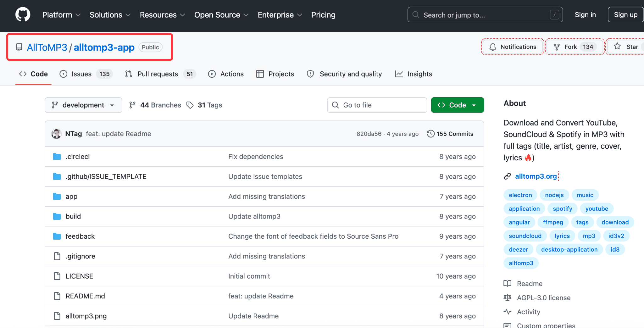Select the Code tab

pos(33,74)
